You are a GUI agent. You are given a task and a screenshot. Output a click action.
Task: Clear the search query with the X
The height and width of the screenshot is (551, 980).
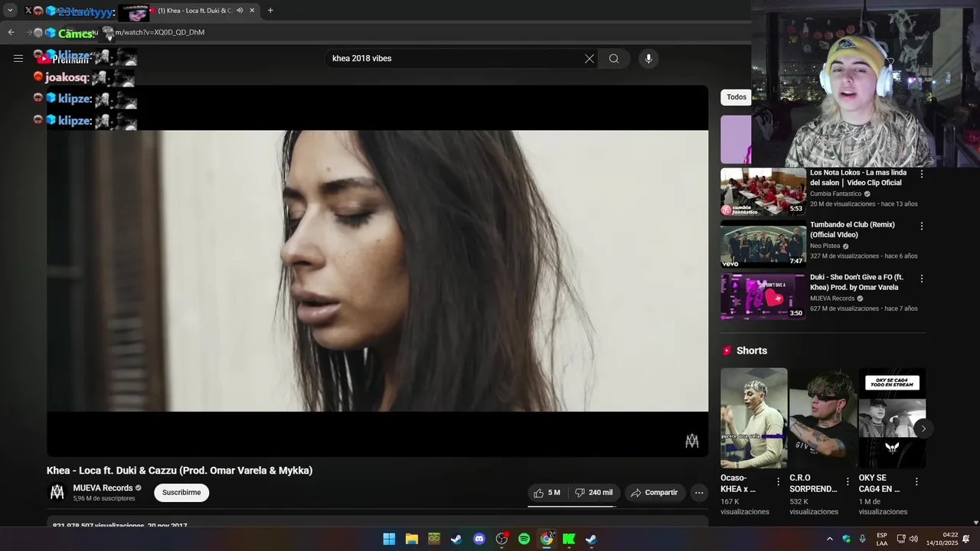(x=590, y=59)
